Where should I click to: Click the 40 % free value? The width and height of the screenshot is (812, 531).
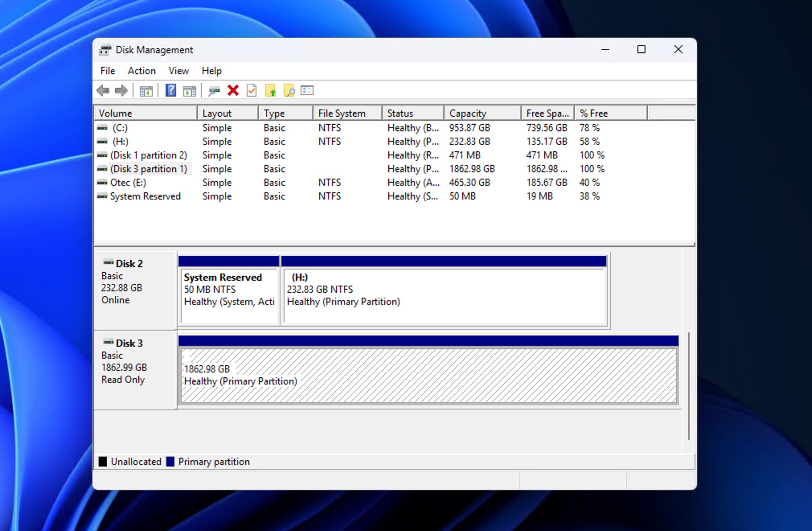click(x=589, y=183)
